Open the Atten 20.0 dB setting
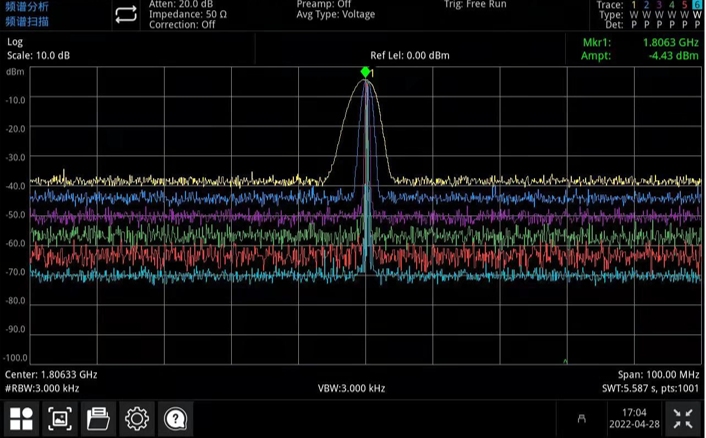706x438 pixels. point(182,5)
